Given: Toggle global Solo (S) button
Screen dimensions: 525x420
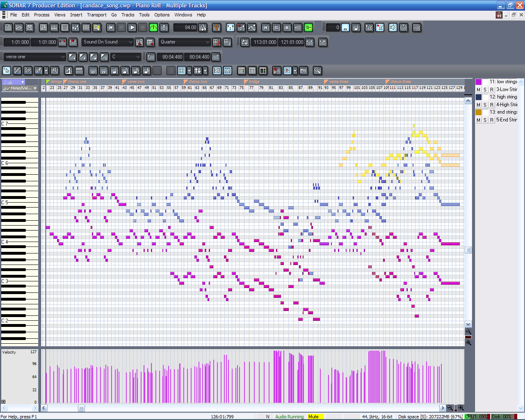Looking at the screenshot, I should (276, 27).
